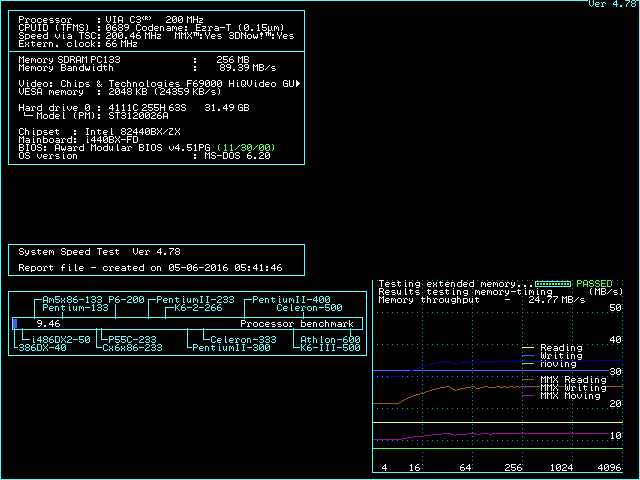Select the Writing legend label
640x480 pixels.
pyautogui.click(x=561, y=356)
